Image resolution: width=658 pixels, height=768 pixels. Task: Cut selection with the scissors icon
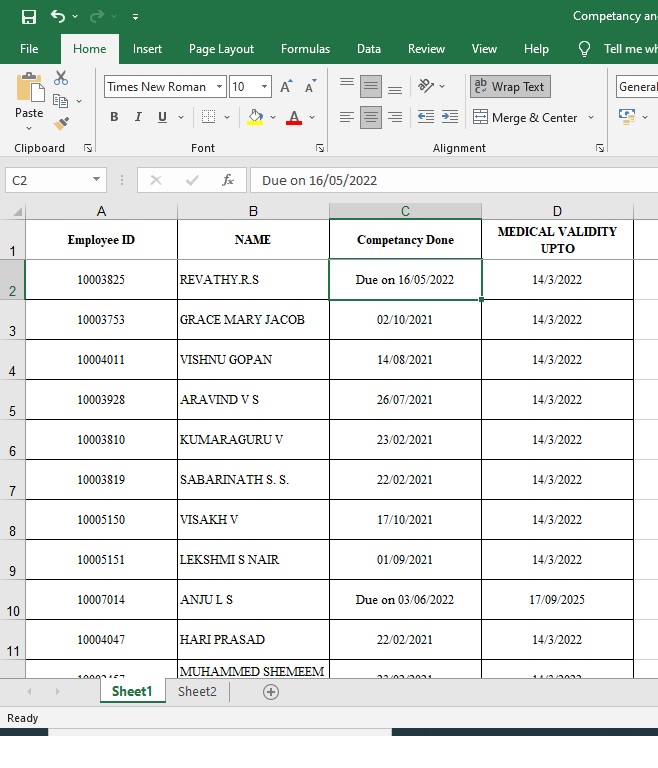(x=61, y=78)
